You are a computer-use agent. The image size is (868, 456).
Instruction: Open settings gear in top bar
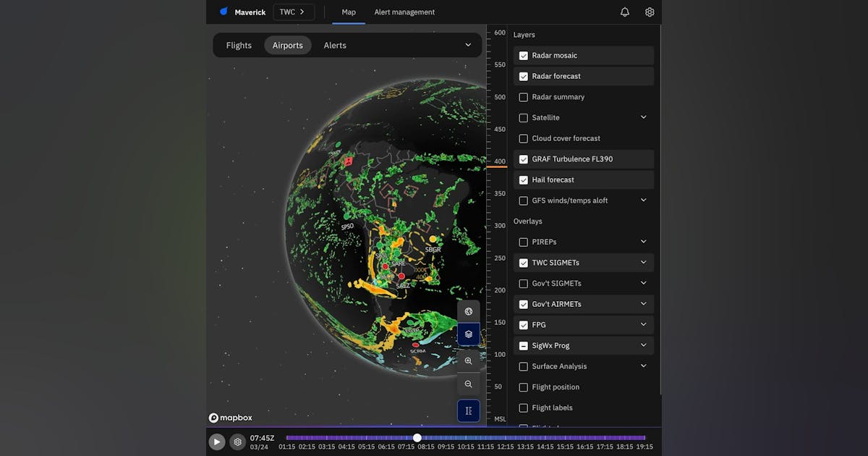(x=650, y=12)
